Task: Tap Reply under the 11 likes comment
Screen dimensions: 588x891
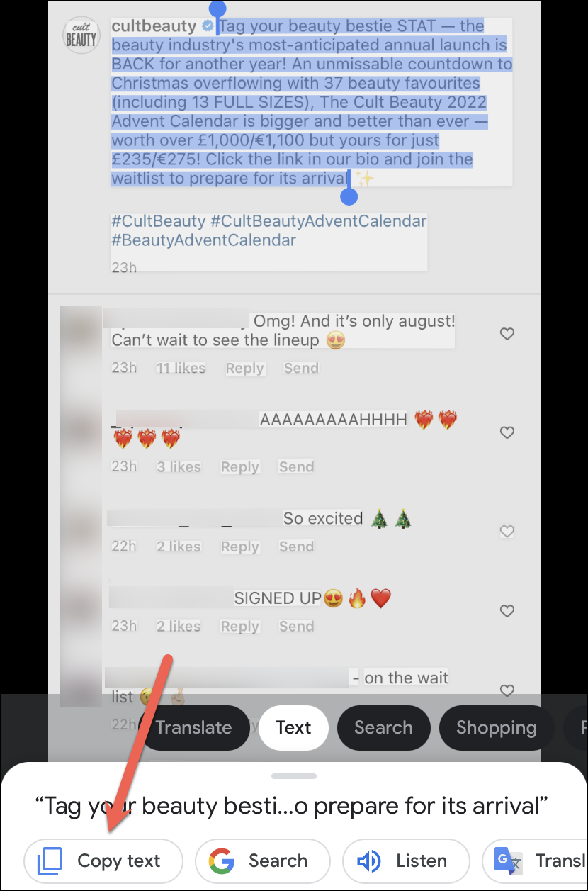Action: pos(245,368)
